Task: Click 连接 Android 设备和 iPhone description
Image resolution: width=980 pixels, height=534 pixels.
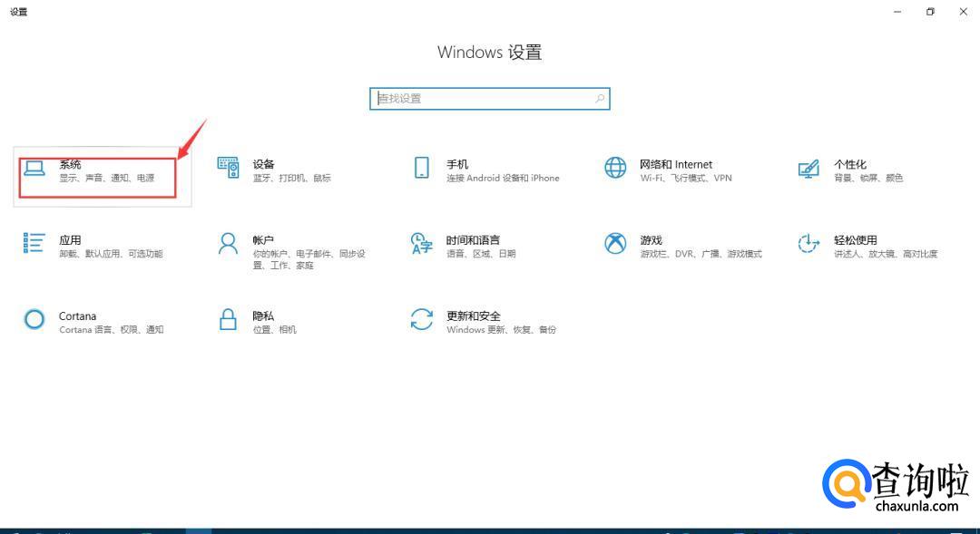Action: pos(503,178)
